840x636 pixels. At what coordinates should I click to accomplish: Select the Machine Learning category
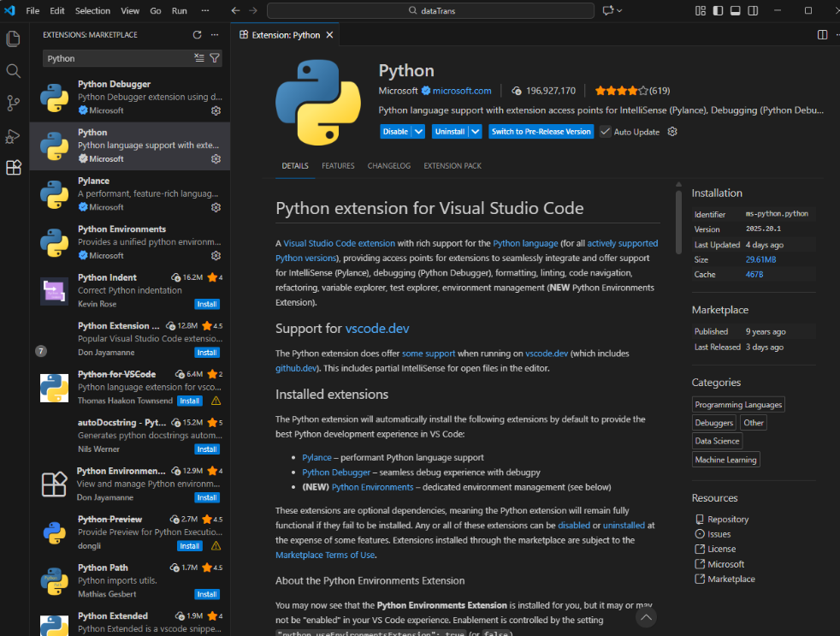726,460
